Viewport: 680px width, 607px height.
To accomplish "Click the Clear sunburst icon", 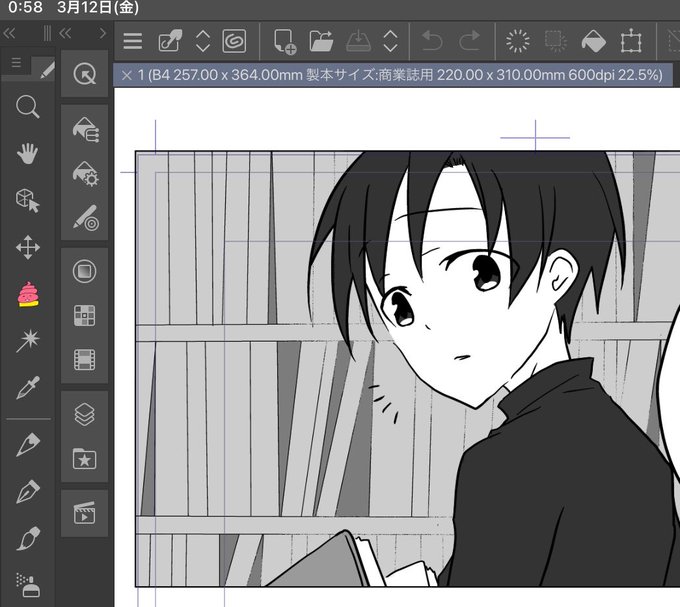I will click(518, 41).
